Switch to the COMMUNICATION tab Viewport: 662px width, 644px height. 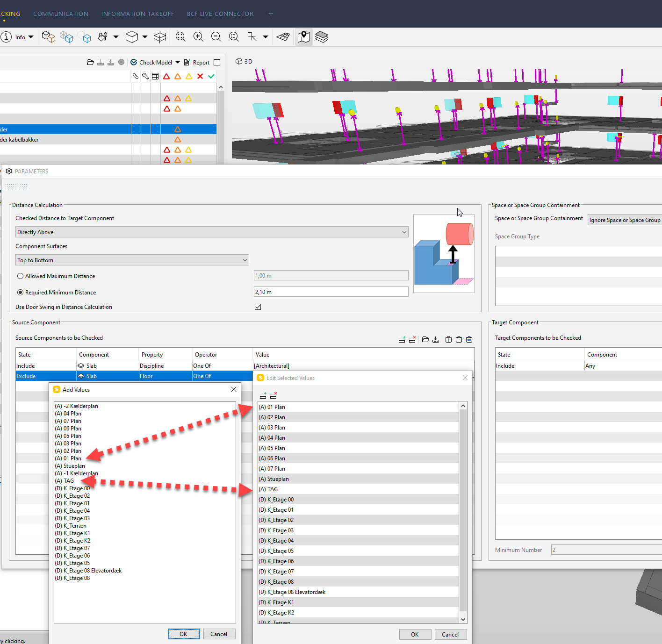point(61,14)
